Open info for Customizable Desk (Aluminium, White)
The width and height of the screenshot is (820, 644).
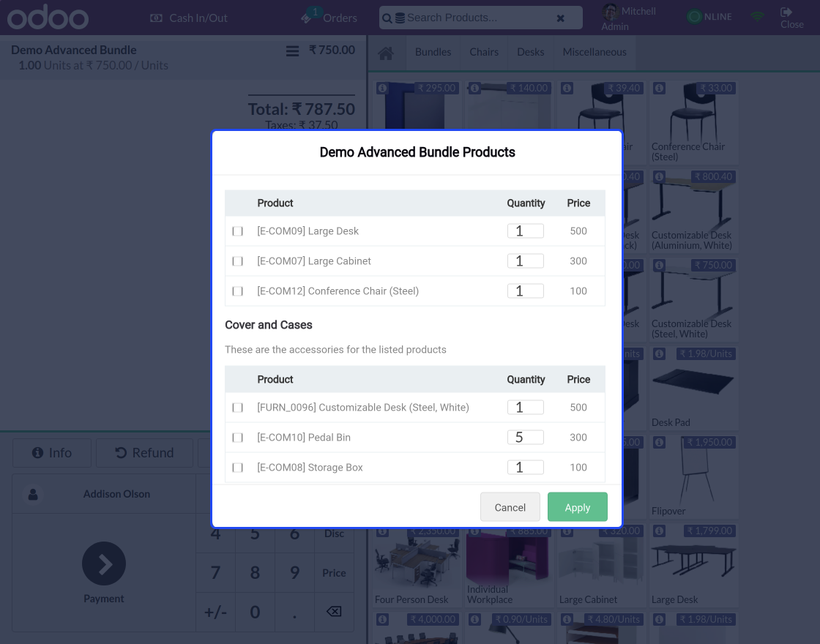click(x=660, y=176)
